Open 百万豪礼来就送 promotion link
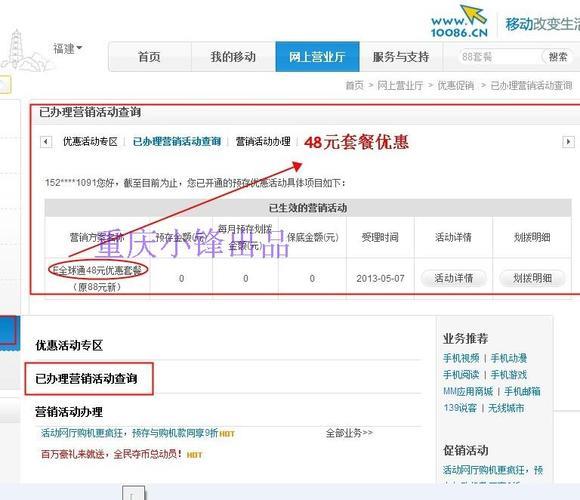Image resolution: width=580 pixels, height=500 pixels. point(111,454)
